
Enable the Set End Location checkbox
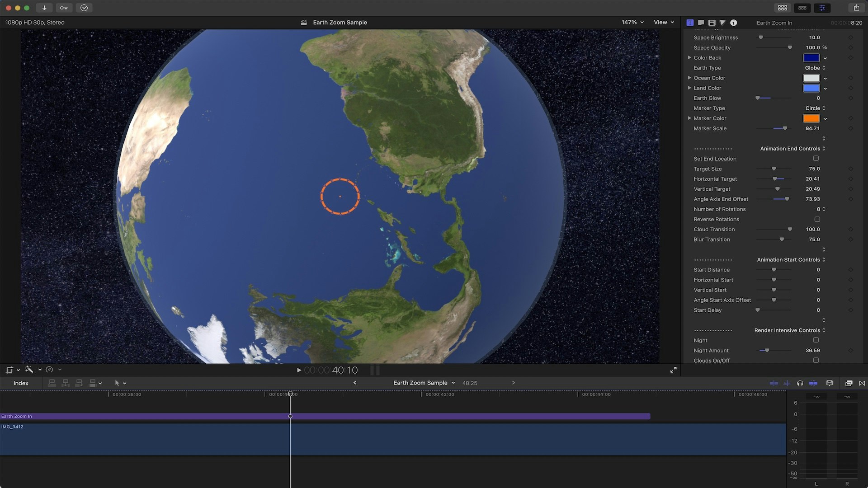(x=816, y=158)
